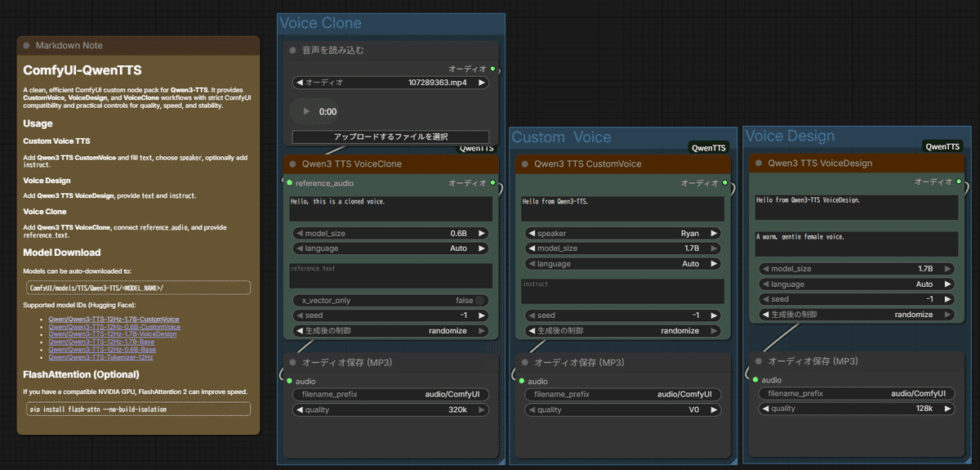Edit 'Hello from Qwen3-TTS VoiceDesign.' text box
The width and height of the screenshot is (980, 470).
click(x=857, y=207)
